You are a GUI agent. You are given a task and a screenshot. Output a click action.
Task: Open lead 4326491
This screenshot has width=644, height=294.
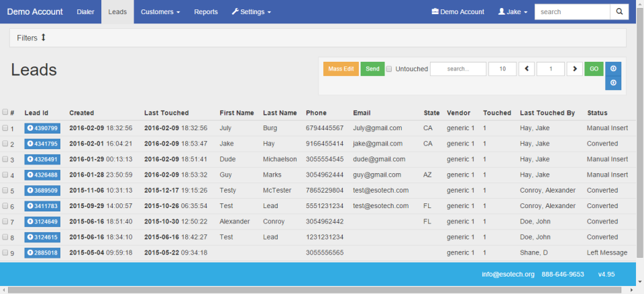[42, 160]
